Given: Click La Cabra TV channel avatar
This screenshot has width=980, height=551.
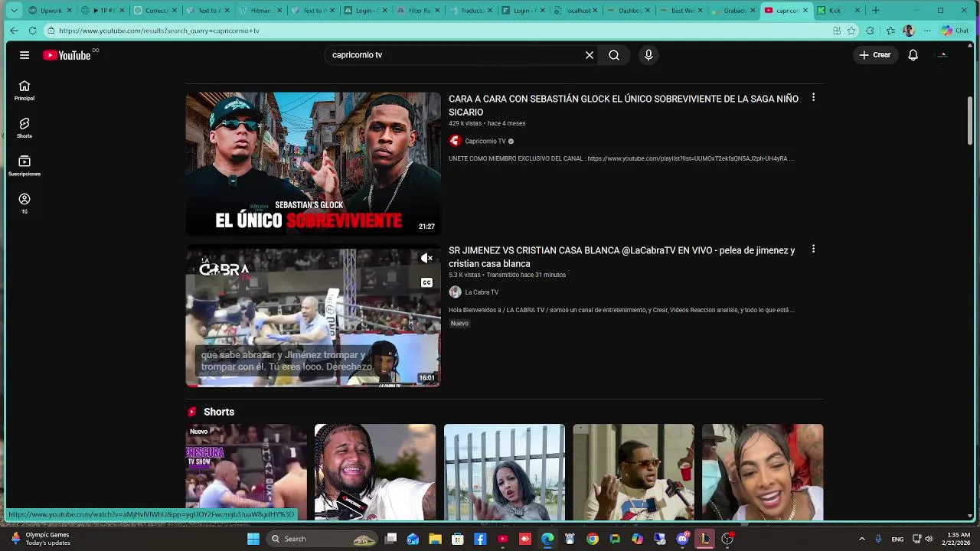Looking at the screenshot, I should [x=455, y=292].
